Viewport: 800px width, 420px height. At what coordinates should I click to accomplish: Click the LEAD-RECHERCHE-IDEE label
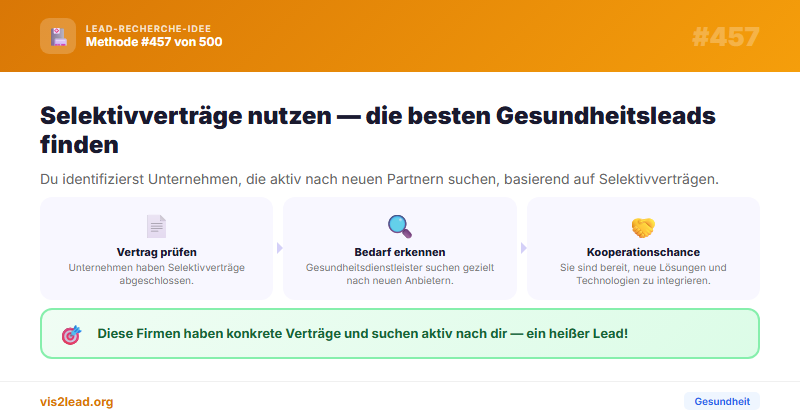(148, 29)
